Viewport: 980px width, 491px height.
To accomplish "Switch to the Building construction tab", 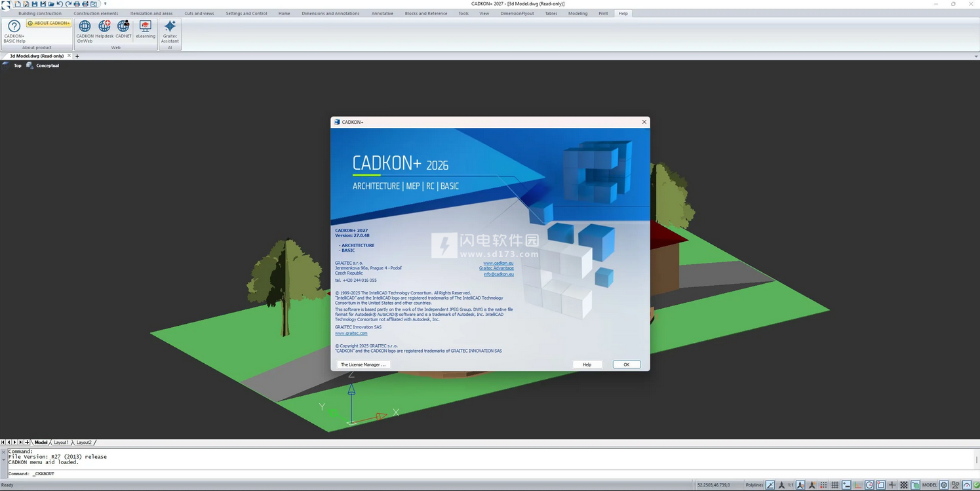I will 40,13.
